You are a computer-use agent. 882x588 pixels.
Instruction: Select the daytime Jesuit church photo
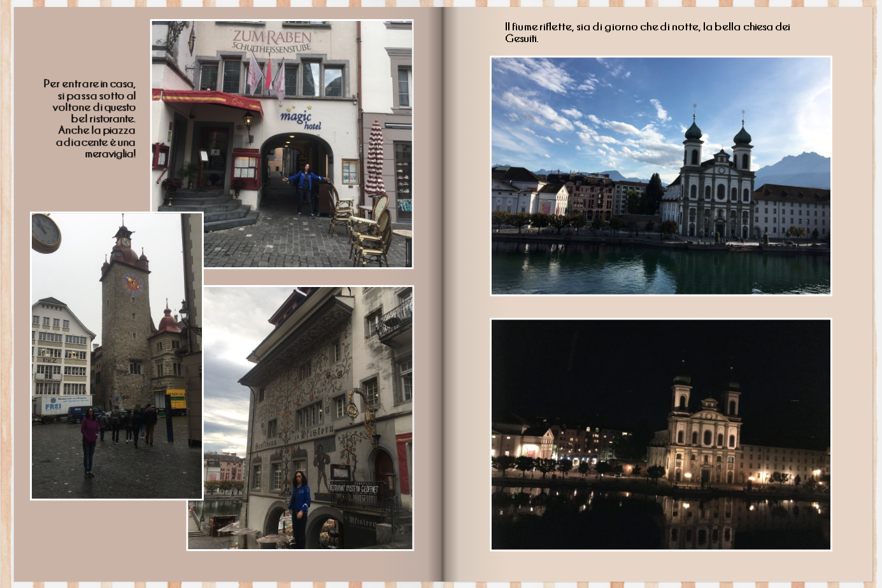coord(661,176)
